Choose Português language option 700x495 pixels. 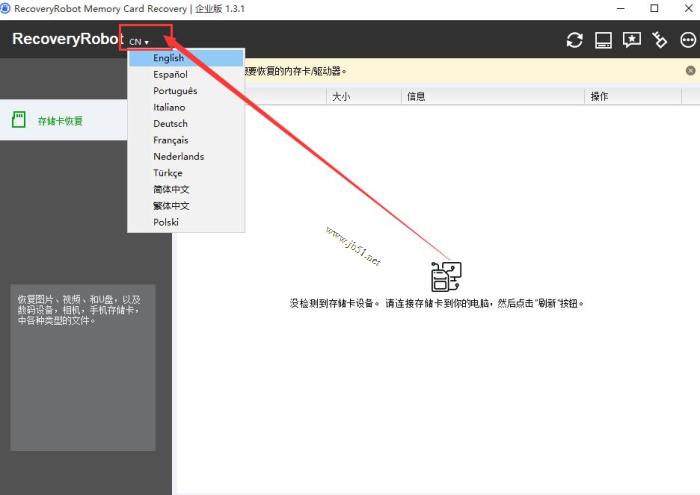click(x=186, y=91)
